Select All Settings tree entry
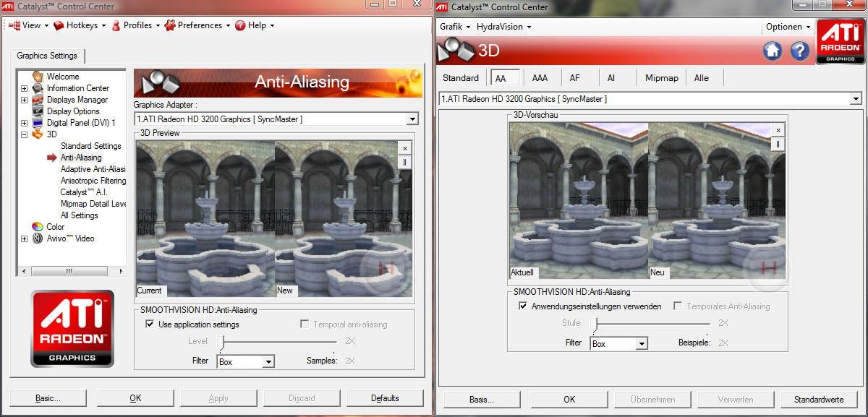868x417 pixels. 79,215
